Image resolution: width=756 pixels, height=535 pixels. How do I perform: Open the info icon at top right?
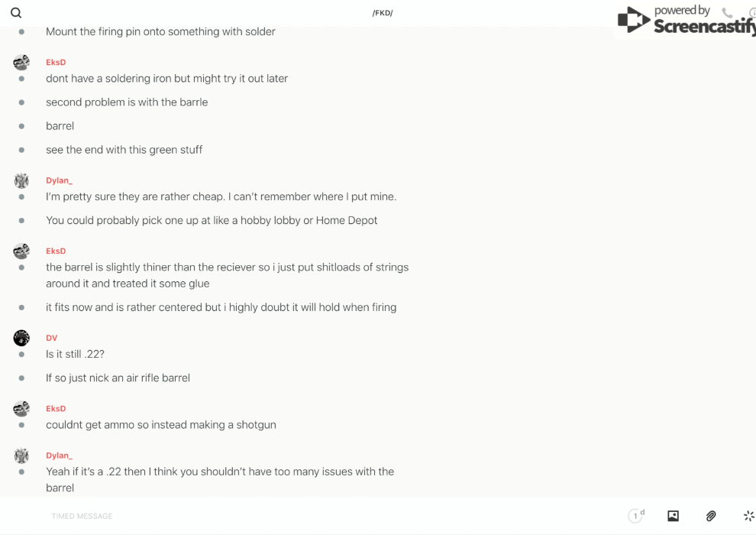click(x=752, y=13)
